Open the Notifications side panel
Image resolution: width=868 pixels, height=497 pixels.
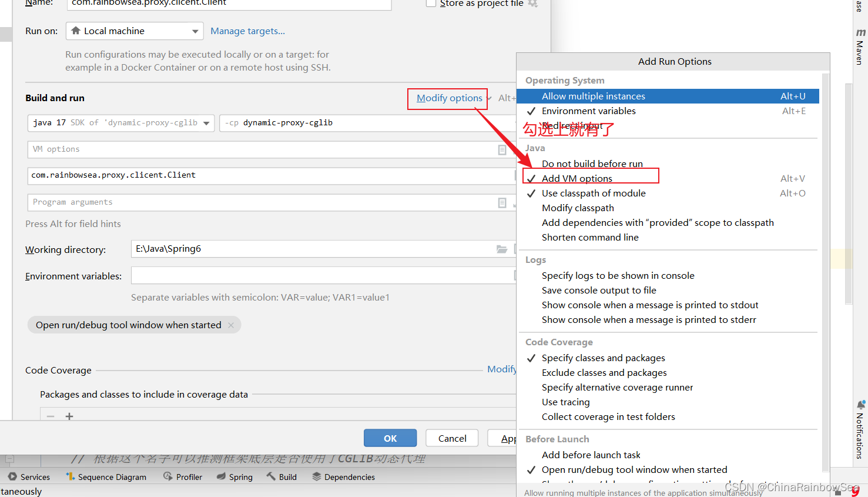860,429
